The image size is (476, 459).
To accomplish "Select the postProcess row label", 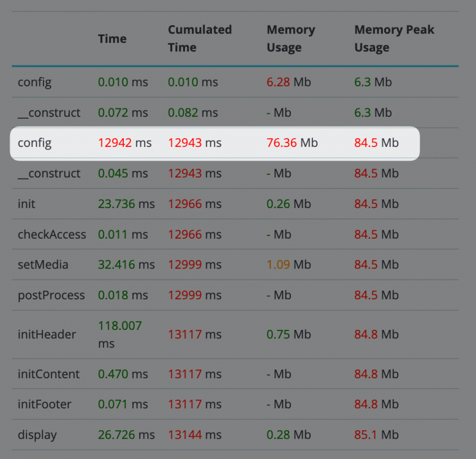I will [51, 295].
